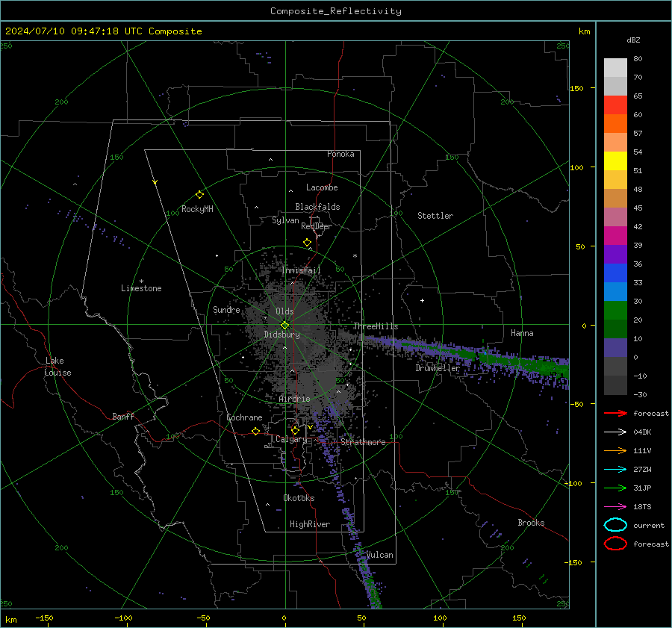Click the yellow diamond marker above Calgary
The height and width of the screenshot is (628, 672).
click(x=295, y=430)
